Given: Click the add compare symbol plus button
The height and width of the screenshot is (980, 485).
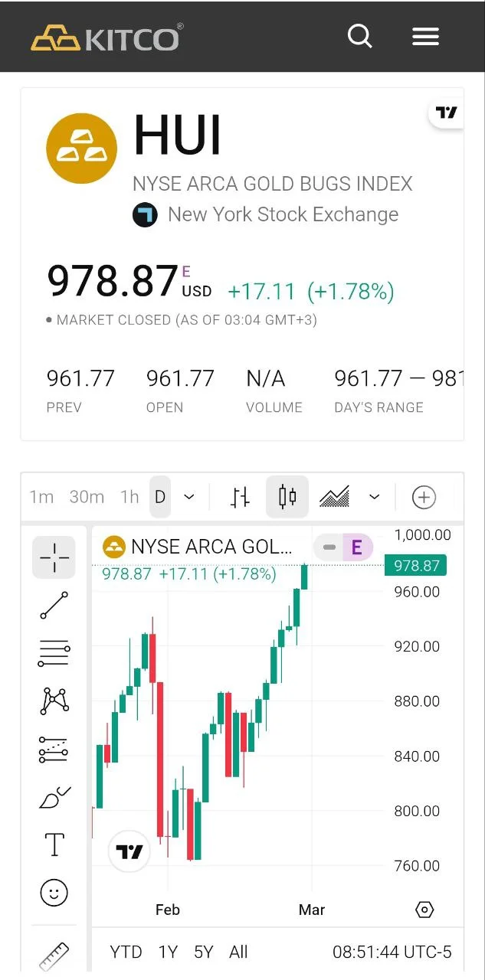Looking at the screenshot, I should [424, 497].
